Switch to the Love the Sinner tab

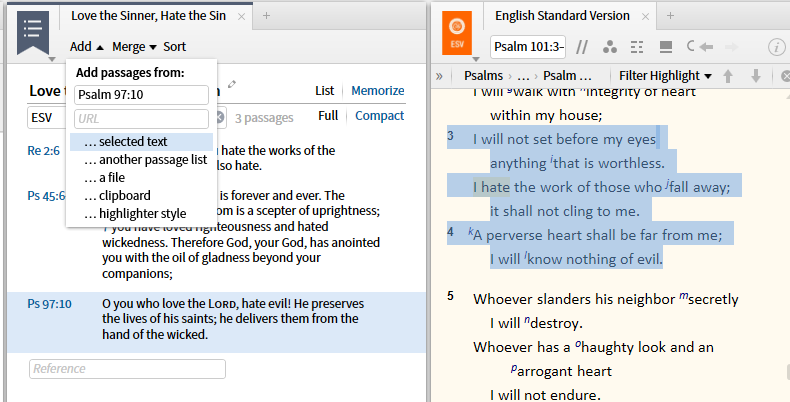pos(148,16)
